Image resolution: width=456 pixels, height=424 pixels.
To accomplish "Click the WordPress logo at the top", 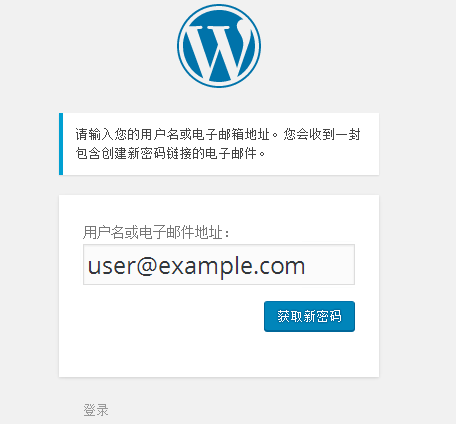I will (219, 46).
